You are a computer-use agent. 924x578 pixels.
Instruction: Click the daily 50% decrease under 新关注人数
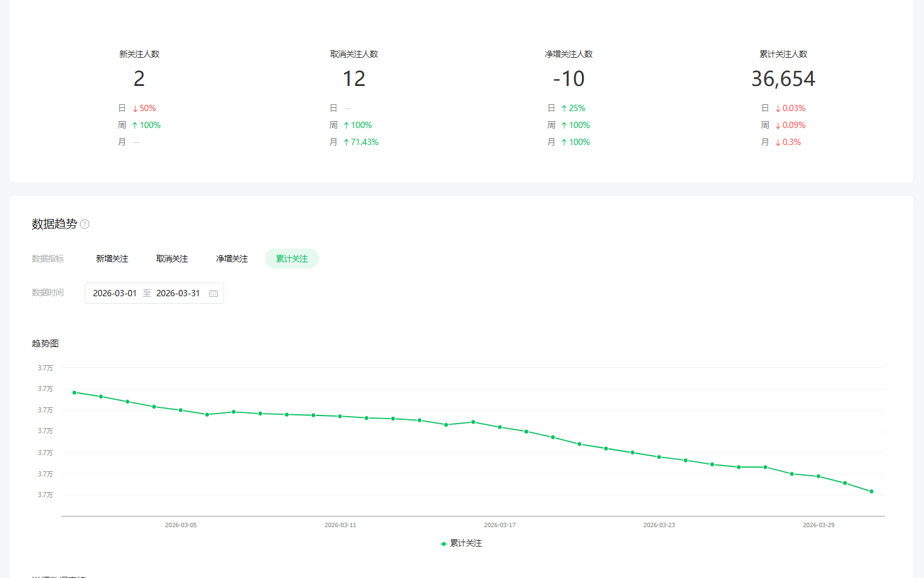click(x=144, y=109)
